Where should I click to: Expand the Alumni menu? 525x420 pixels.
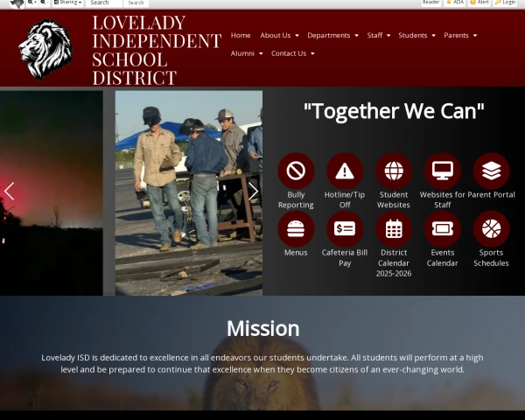click(247, 53)
